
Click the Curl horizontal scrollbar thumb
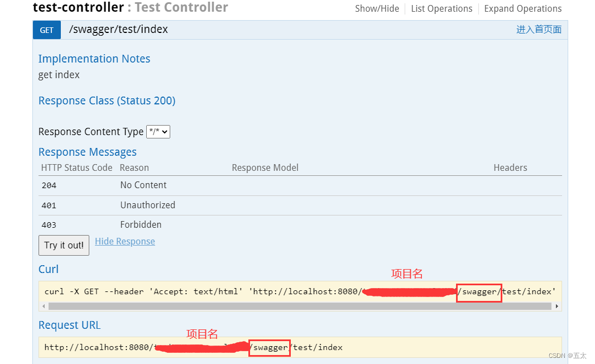300,306
